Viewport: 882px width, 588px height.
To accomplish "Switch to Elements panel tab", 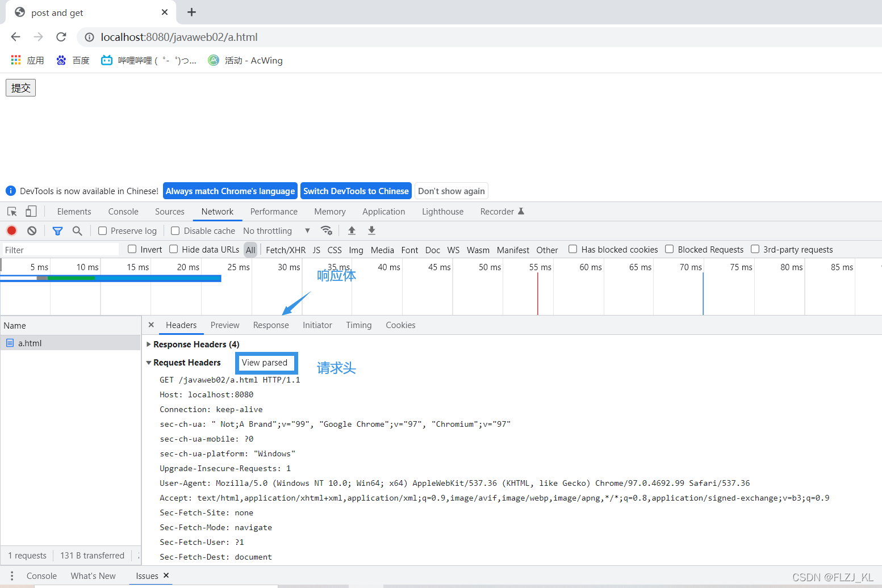I will (x=74, y=212).
